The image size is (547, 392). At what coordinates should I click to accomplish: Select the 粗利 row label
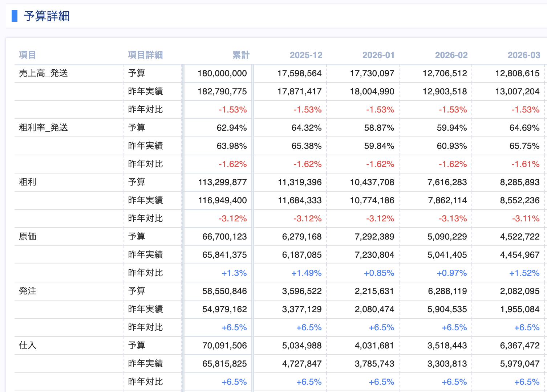click(28, 182)
